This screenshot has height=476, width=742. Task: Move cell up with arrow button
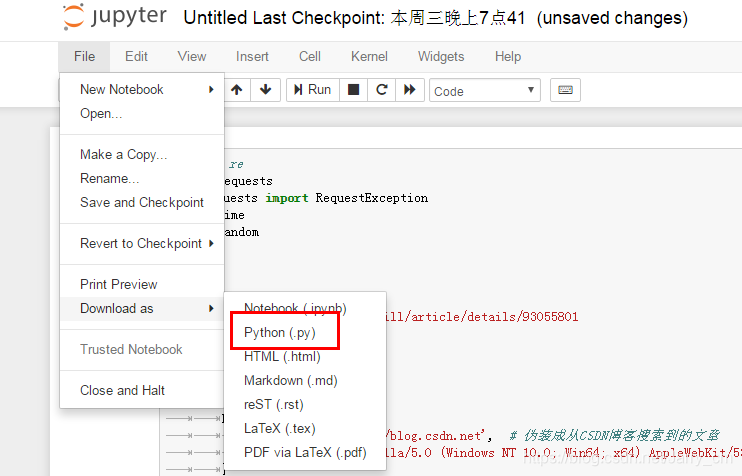pos(237,89)
